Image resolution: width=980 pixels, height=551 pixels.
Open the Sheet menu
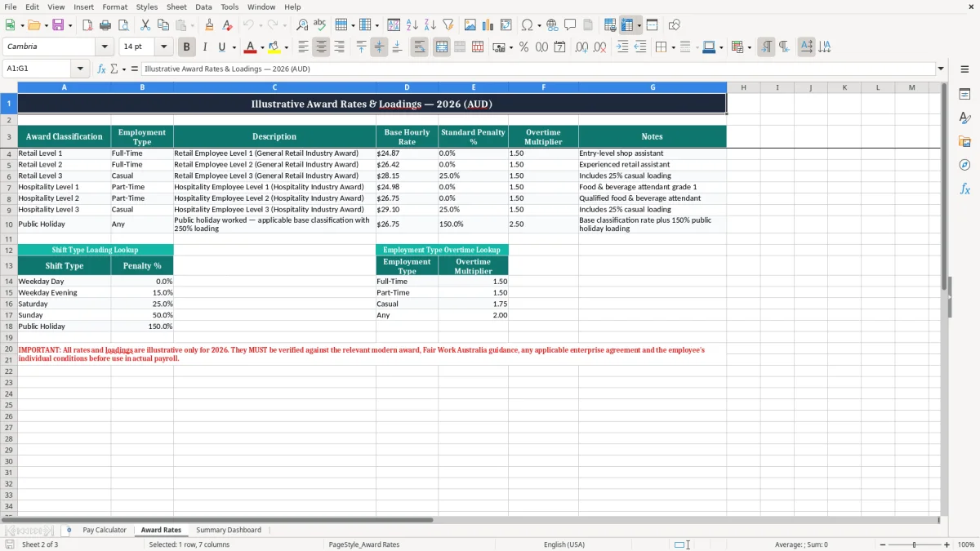(x=176, y=7)
